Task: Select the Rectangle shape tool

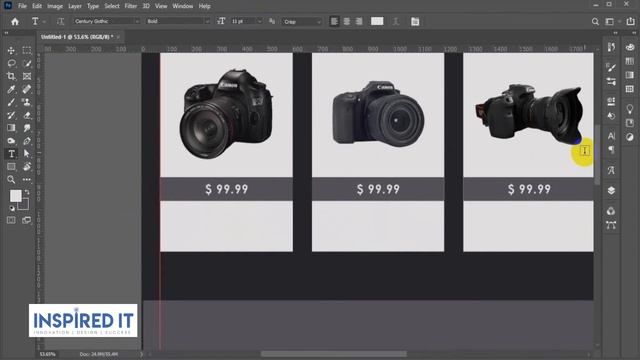Action: (x=11, y=167)
